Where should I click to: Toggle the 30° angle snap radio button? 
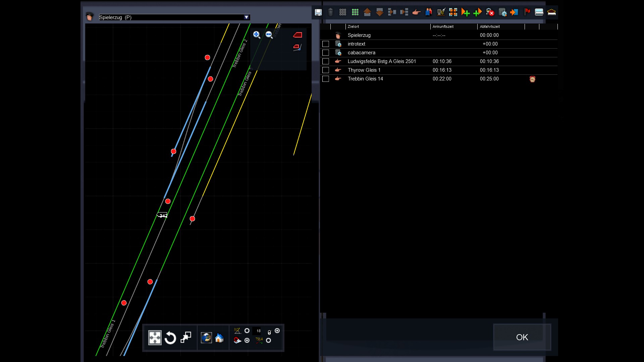pyautogui.click(x=247, y=331)
